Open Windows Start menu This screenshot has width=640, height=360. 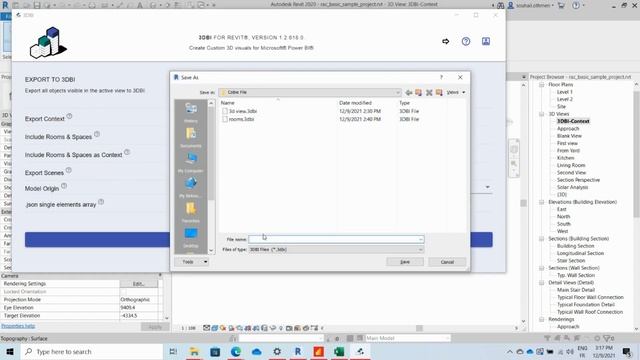tap(9, 351)
